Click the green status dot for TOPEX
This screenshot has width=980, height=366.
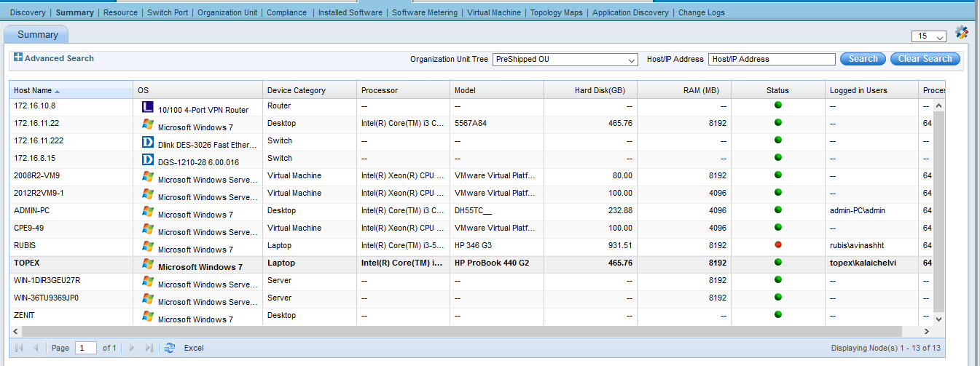[x=777, y=262]
